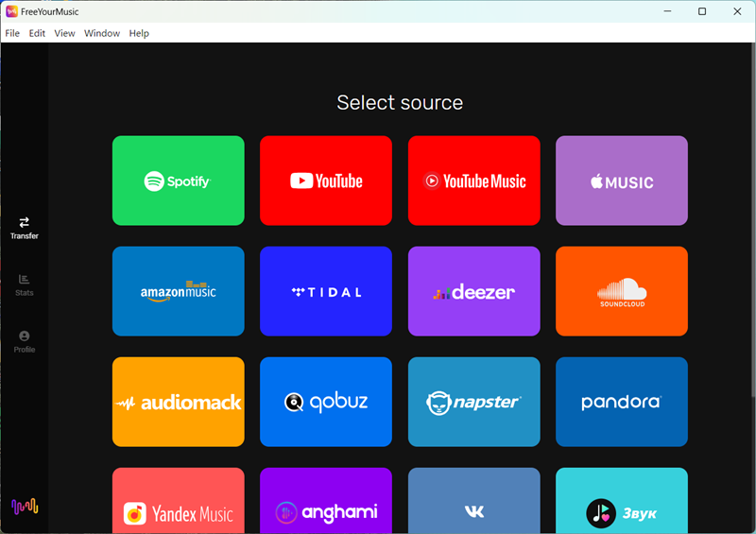Pick the VK service tile
Viewport: 756px width, 534px height.
coord(474,501)
